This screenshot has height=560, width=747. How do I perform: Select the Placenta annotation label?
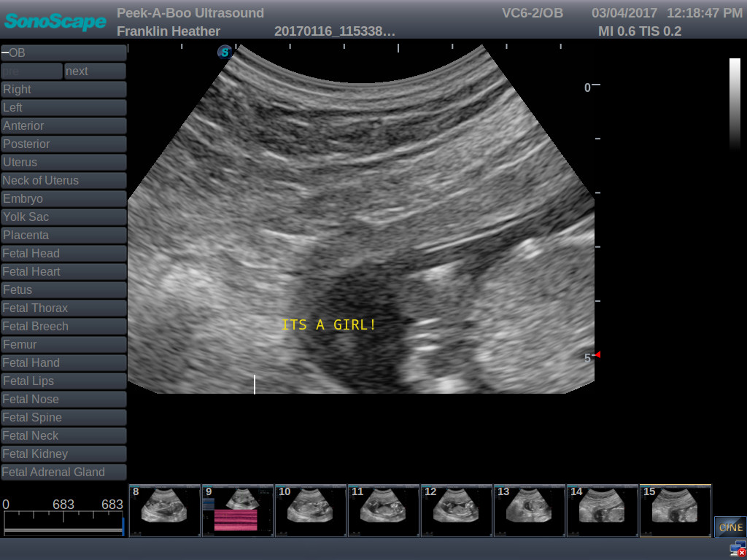63,236
